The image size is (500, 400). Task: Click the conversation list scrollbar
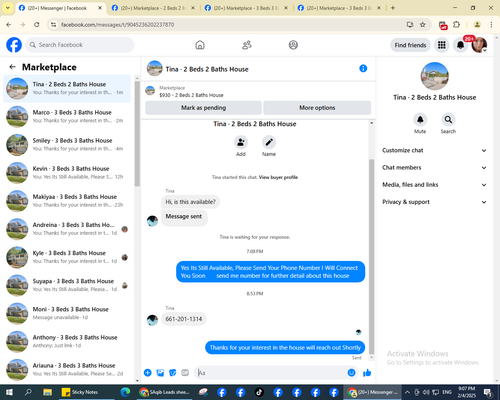pyautogui.click(x=137, y=133)
